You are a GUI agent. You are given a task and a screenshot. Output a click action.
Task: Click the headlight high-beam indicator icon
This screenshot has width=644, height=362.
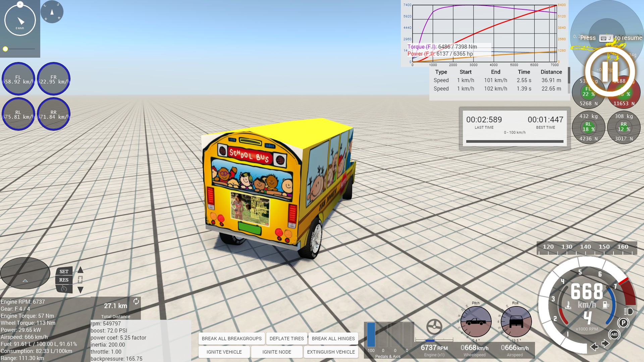(x=628, y=311)
